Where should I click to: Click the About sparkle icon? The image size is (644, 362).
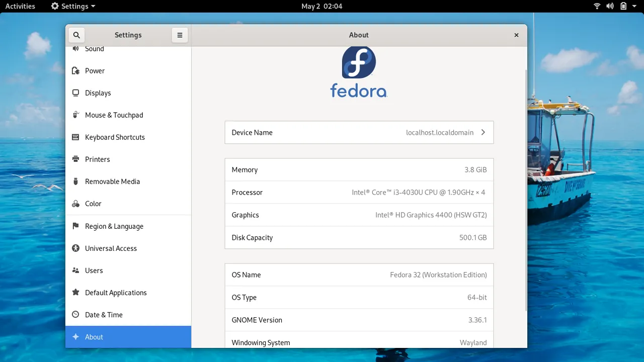75,337
